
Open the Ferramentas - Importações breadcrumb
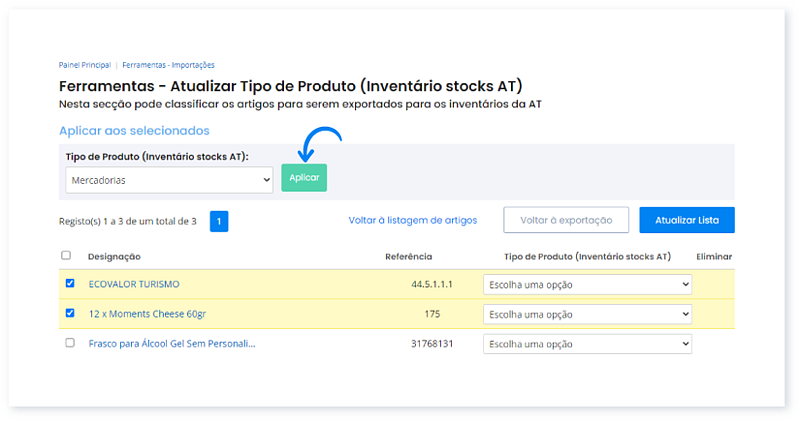[x=168, y=65]
